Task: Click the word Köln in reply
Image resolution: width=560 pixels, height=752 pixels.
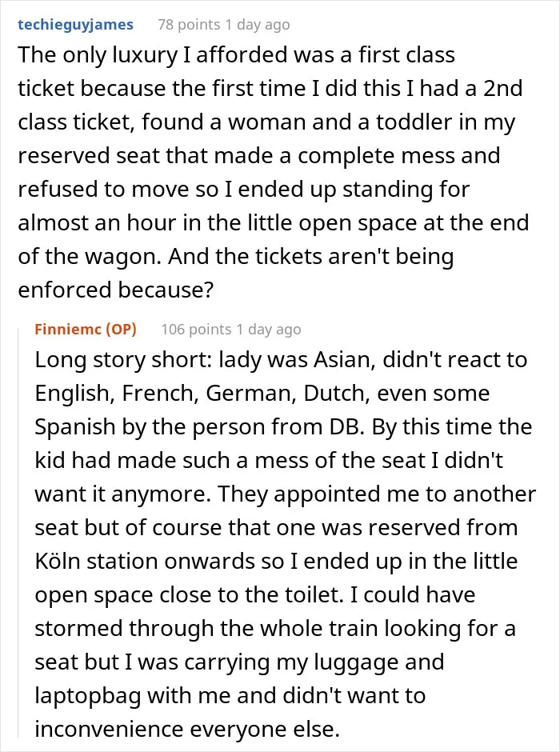Action: [x=57, y=561]
